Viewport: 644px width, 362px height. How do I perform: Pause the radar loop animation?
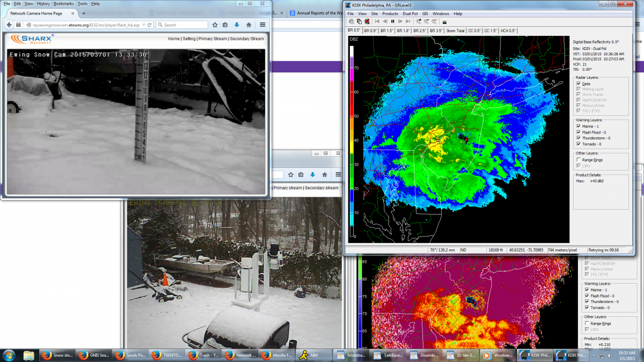[393, 21]
